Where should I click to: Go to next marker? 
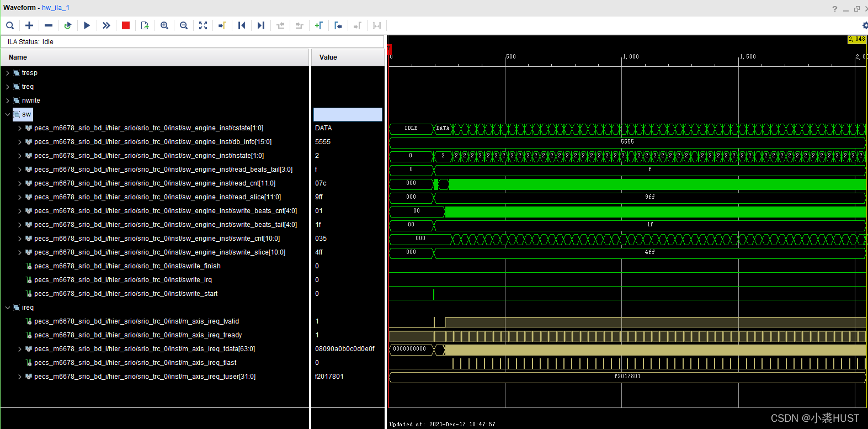[x=358, y=25]
